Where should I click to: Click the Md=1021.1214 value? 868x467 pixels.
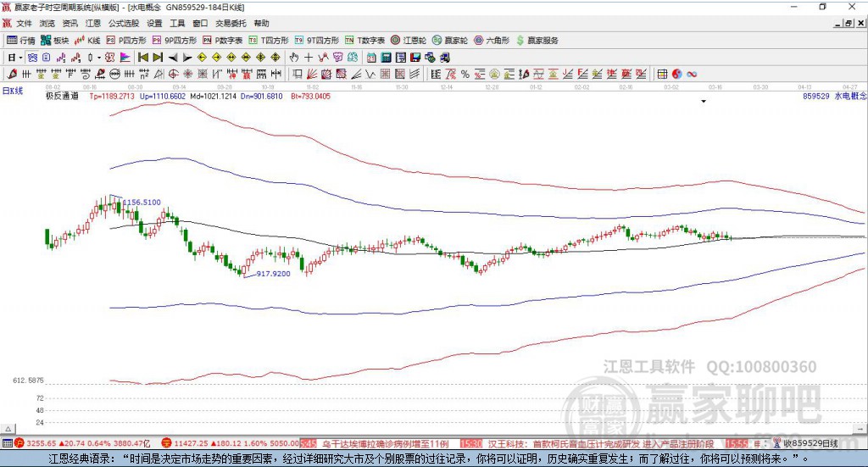[213, 97]
